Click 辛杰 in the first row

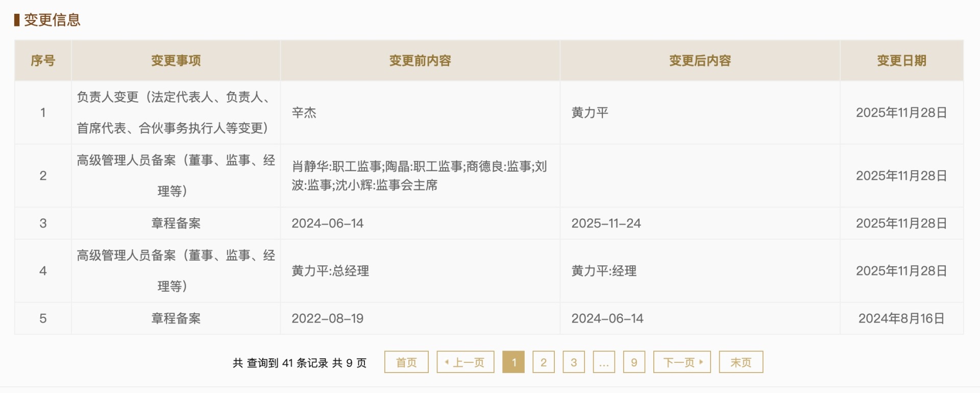[304, 112]
